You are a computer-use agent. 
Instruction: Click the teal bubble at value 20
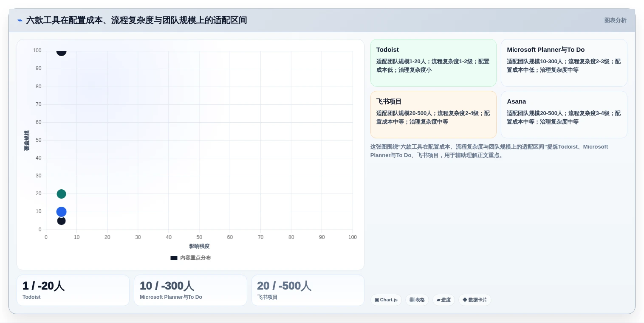click(61, 194)
